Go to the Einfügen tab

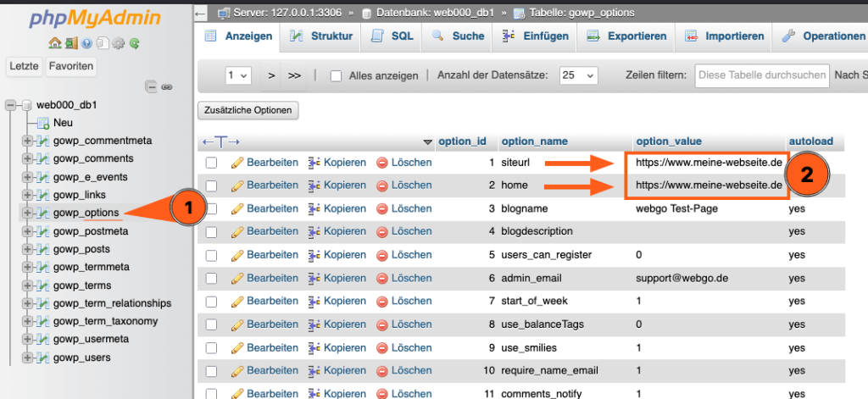(x=535, y=36)
